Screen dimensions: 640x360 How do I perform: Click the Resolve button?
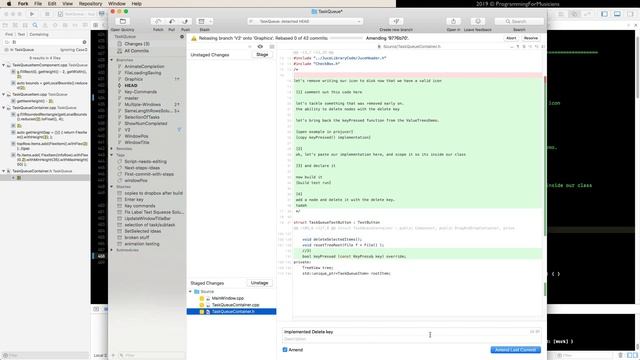pyautogui.click(x=531, y=38)
